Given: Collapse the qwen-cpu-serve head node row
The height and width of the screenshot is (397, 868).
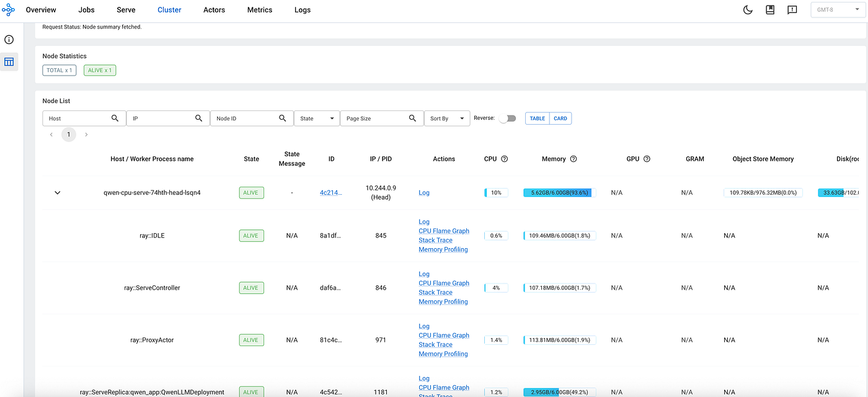Looking at the screenshot, I should [x=58, y=193].
